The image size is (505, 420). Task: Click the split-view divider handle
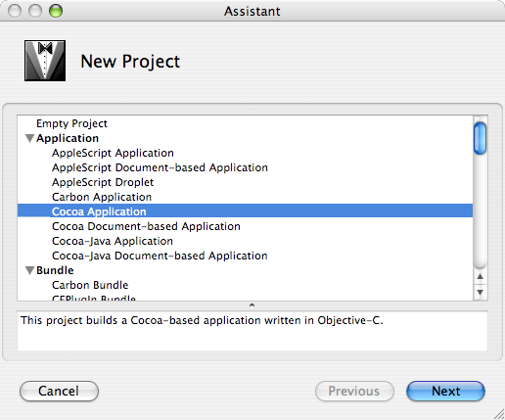[x=252, y=305]
